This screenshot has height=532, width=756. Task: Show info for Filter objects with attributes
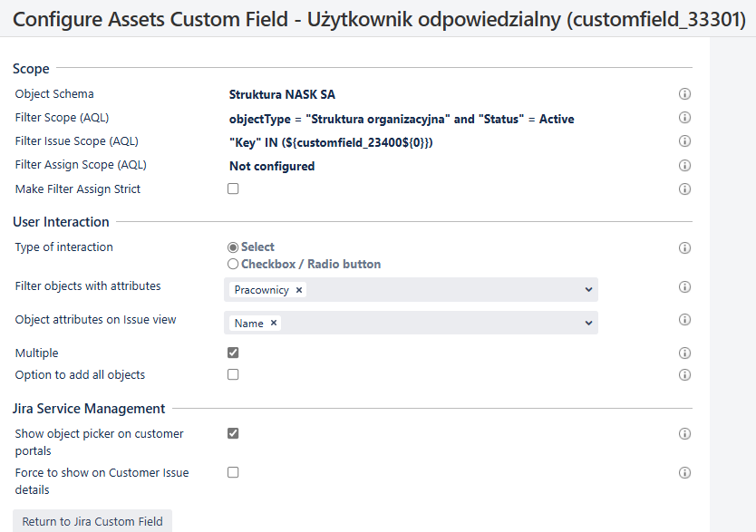click(x=684, y=286)
